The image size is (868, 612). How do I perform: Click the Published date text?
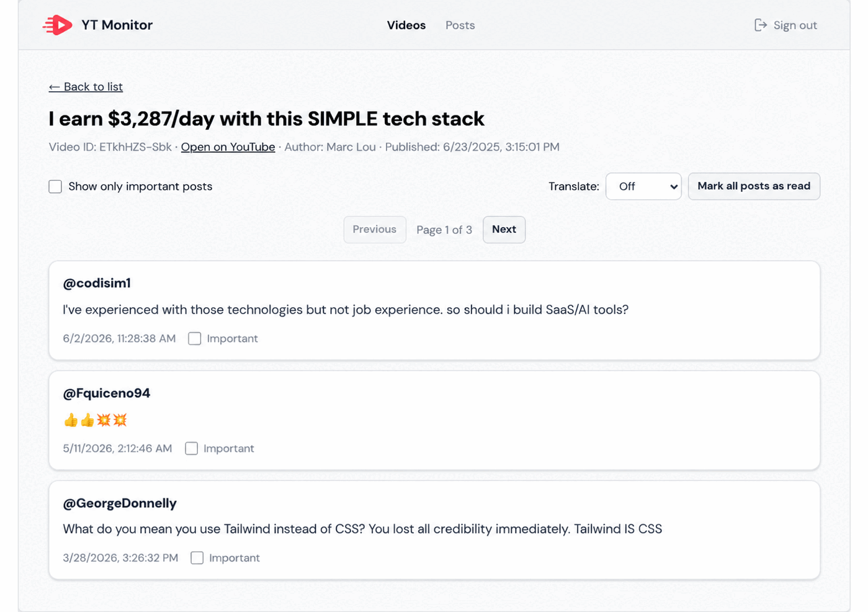(x=472, y=147)
